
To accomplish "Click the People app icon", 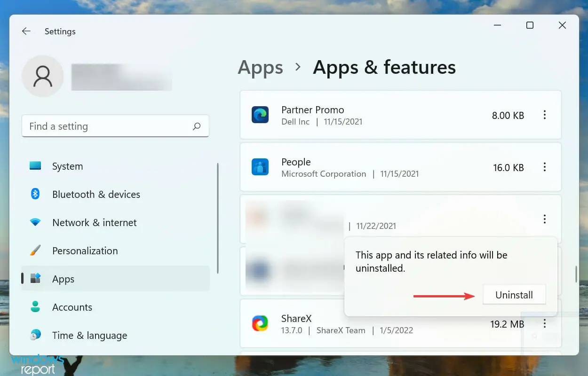I will point(260,167).
